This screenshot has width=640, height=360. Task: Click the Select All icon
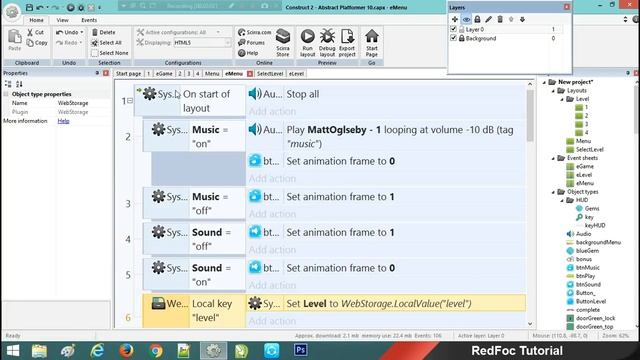(x=95, y=42)
